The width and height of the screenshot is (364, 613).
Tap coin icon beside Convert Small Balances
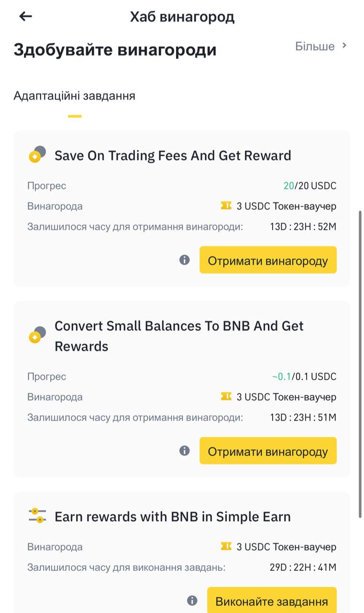coord(37,335)
